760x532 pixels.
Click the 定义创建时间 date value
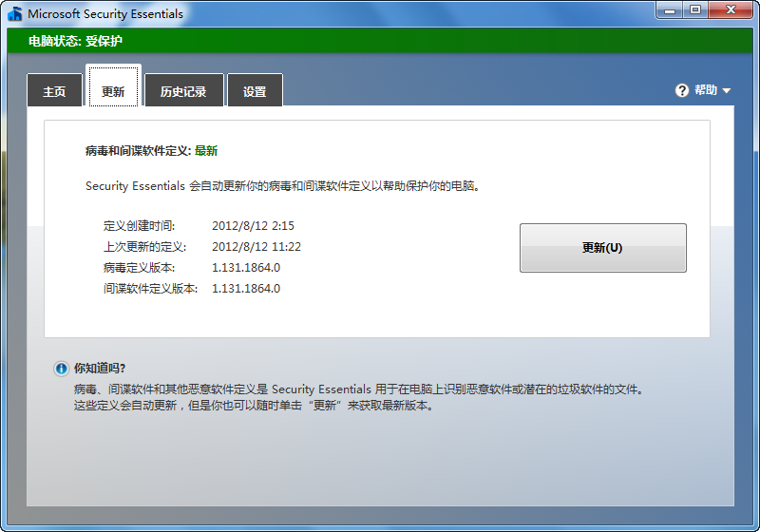[253, 226]
